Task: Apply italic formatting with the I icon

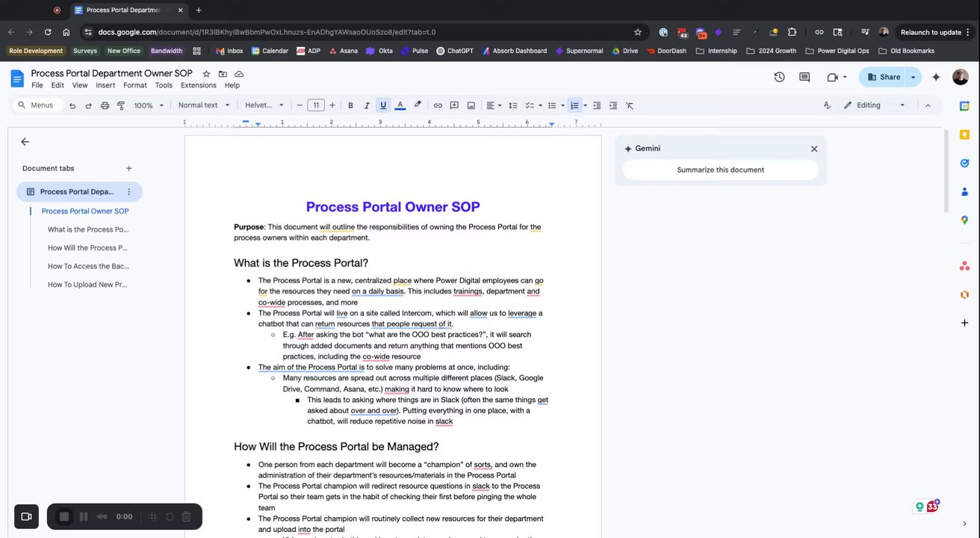Action: pos(367,105)
